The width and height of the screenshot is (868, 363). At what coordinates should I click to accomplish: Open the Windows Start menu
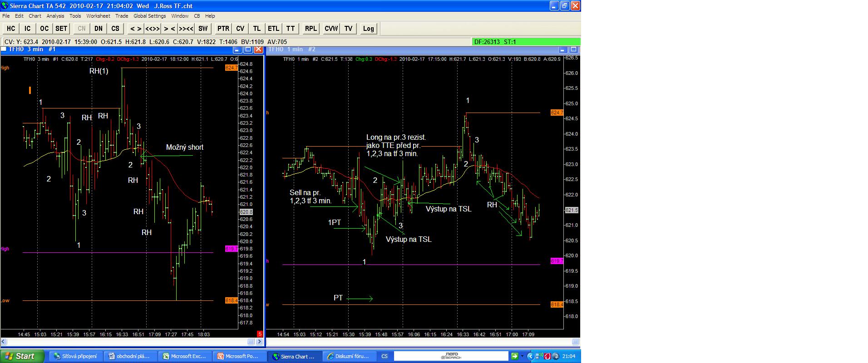[x=22, y=356]
